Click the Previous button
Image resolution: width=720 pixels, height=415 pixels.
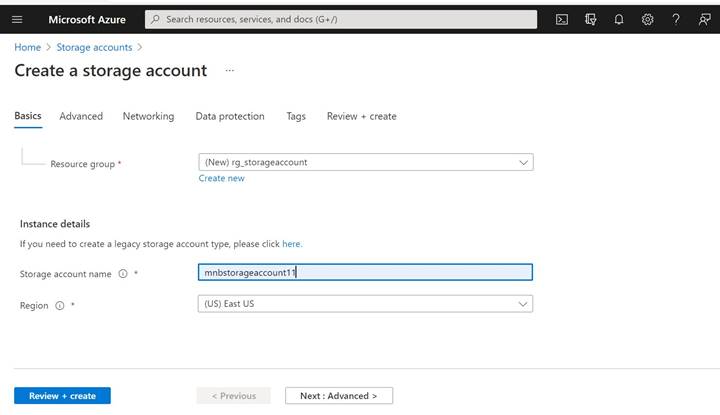click(234, 396)
